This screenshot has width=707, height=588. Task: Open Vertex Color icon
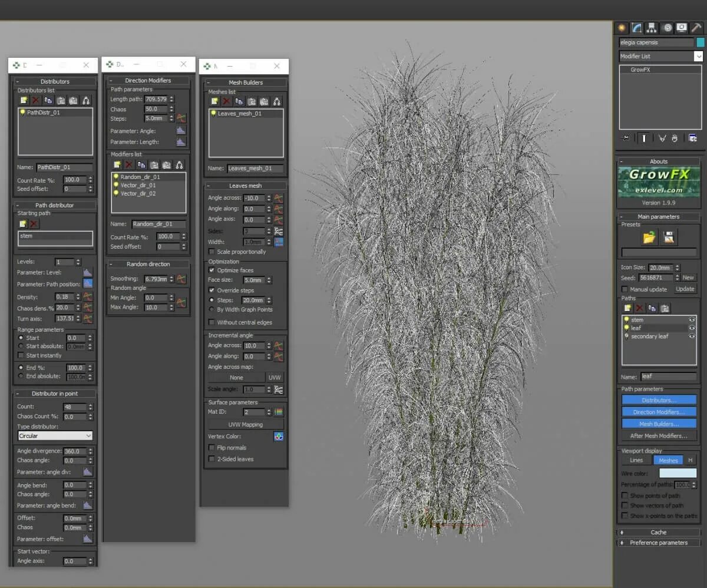pos(279,436)
